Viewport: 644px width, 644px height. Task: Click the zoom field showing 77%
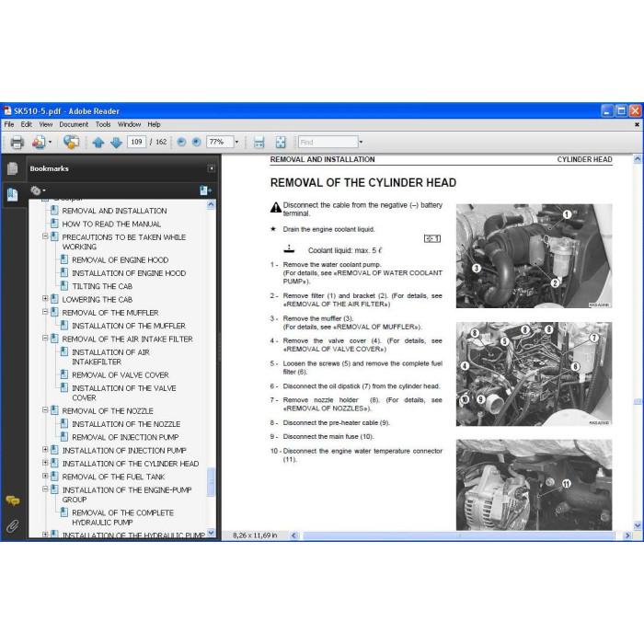click(220, 142)
